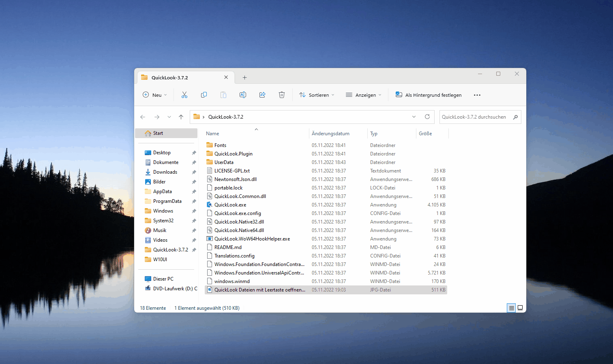Image resolution: width=613 pixels, height=364 pixels.
Task: Sort by Größe column header
Action: (425, 134)
